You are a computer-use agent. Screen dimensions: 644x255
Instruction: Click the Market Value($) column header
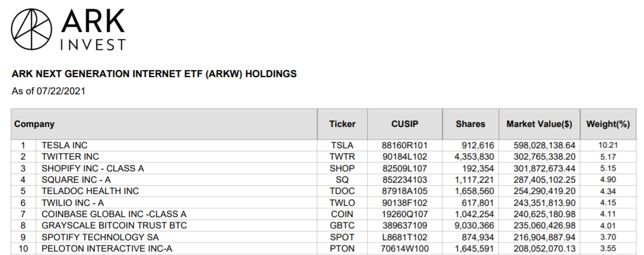(539, 124)
